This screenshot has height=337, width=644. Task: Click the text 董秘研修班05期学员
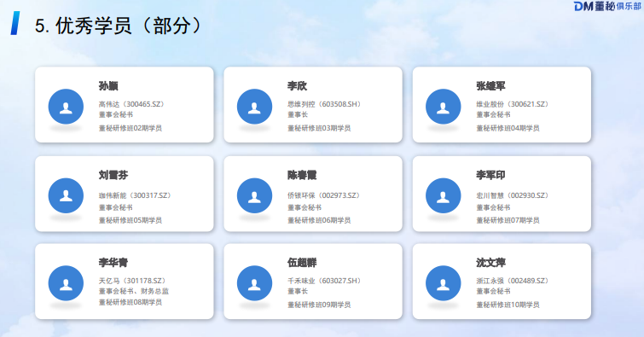coord(131,220)
